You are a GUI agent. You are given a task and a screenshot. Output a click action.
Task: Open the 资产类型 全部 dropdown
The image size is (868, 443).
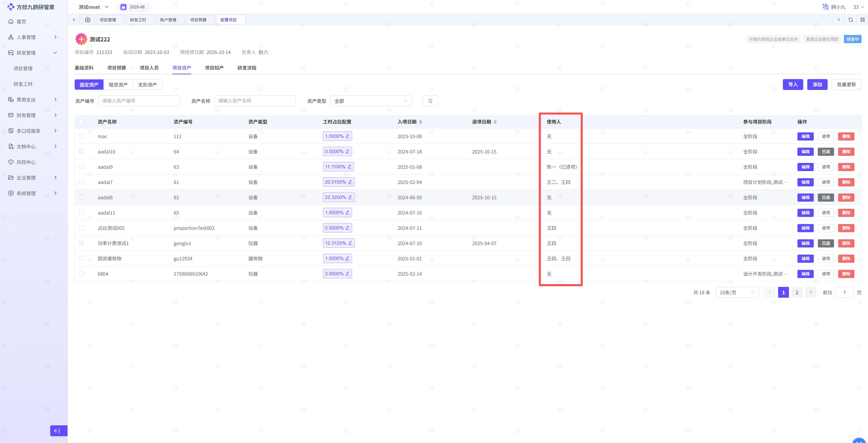click(x=371, y=101)
